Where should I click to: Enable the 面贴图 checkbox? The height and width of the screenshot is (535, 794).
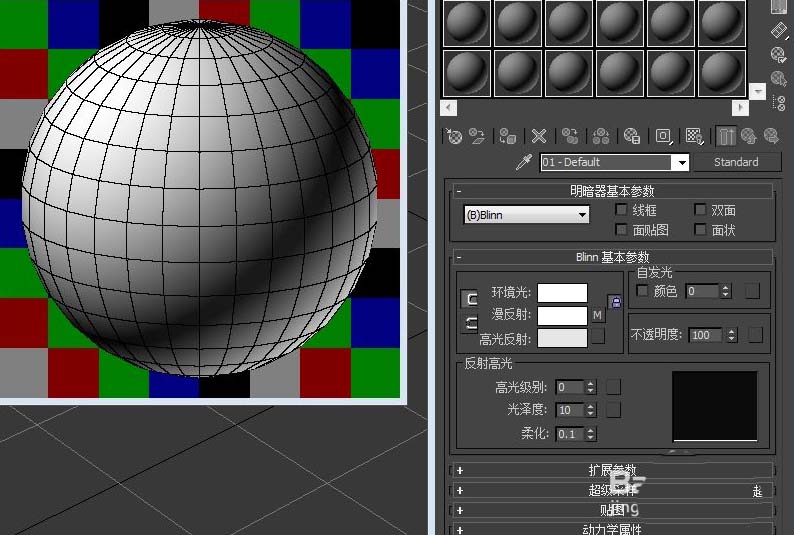[621, 230]
